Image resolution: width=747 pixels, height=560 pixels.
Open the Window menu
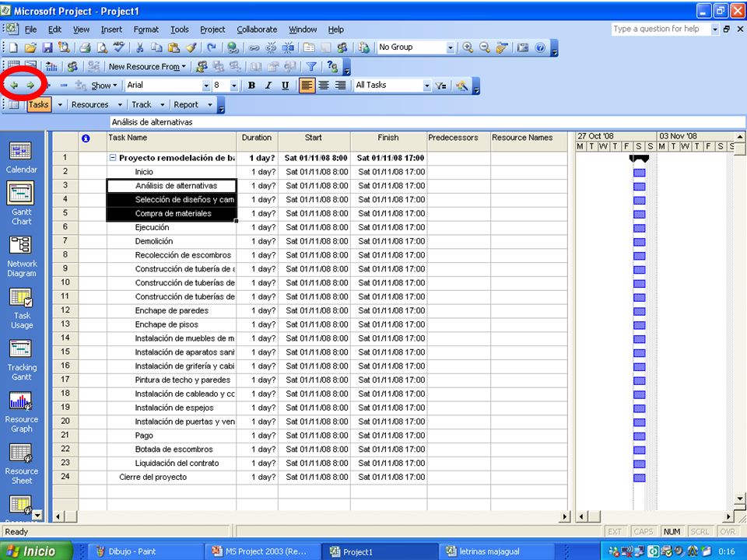303,30
